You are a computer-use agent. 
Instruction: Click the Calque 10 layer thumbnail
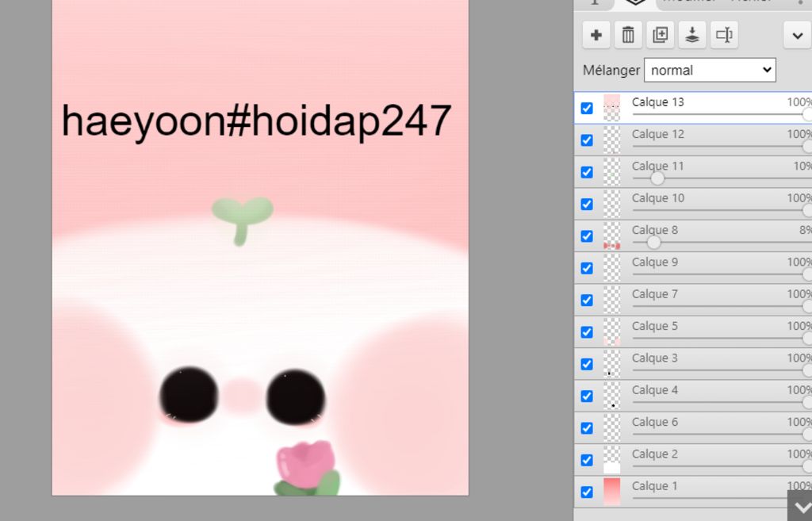point(611,204)
